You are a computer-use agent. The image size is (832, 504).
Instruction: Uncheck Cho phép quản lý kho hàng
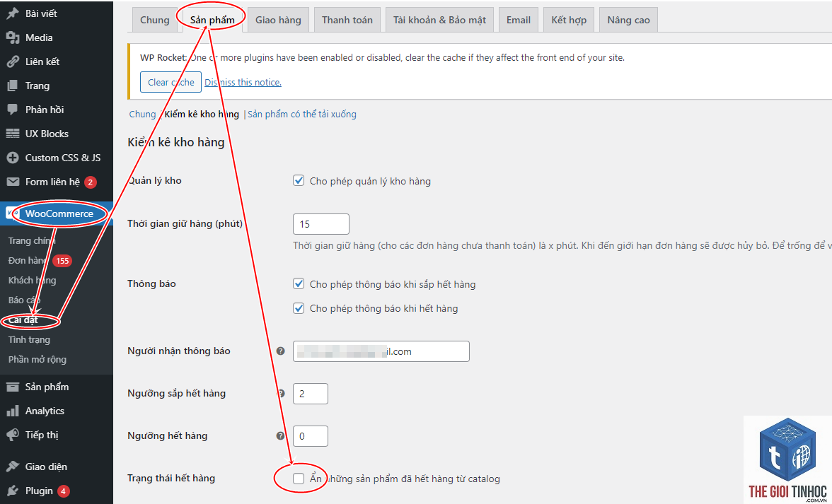[299, 181]
